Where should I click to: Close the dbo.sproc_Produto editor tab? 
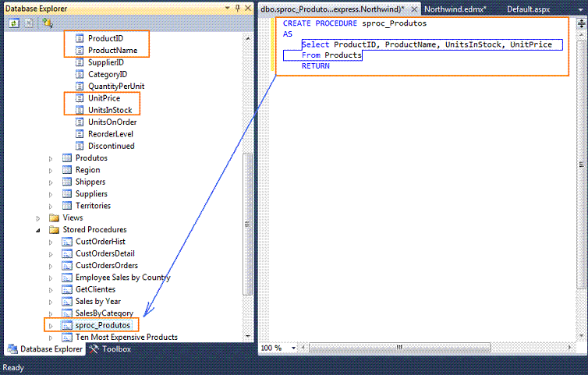(x=413, y=9)
